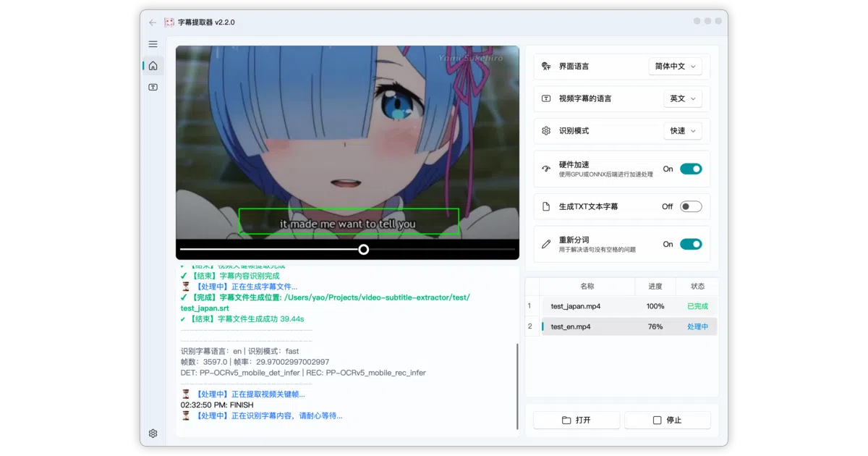Screen dimensions: 868x456
Task: Expand the hamburger navigation menu
Action: click(153, 44)
